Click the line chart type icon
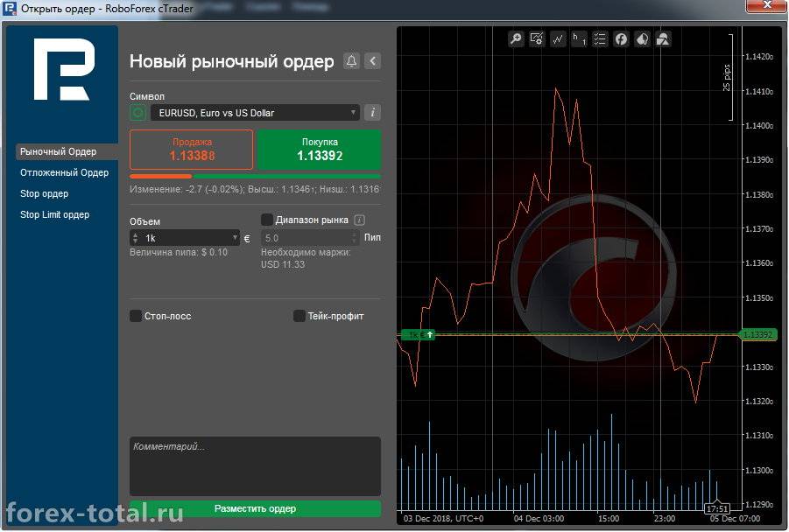The height and width of the screenshot is (532, 789). [x=558, y=38]
